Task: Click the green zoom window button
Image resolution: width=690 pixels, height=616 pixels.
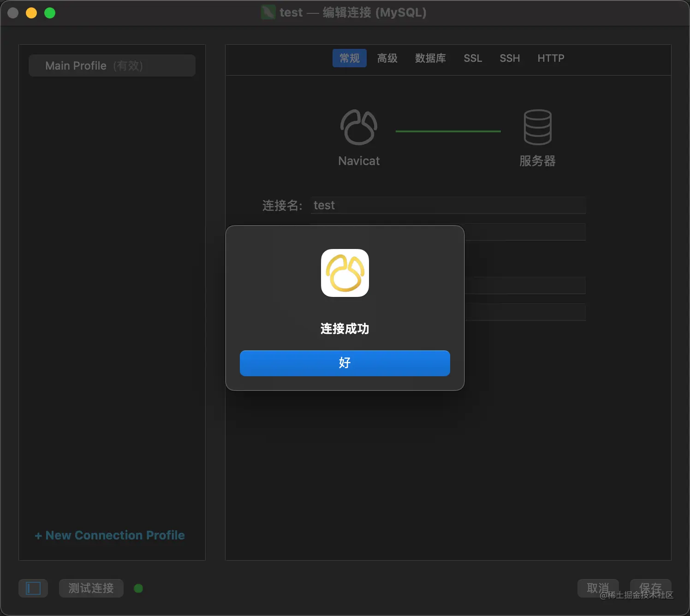Action: [x=50, y=13]
